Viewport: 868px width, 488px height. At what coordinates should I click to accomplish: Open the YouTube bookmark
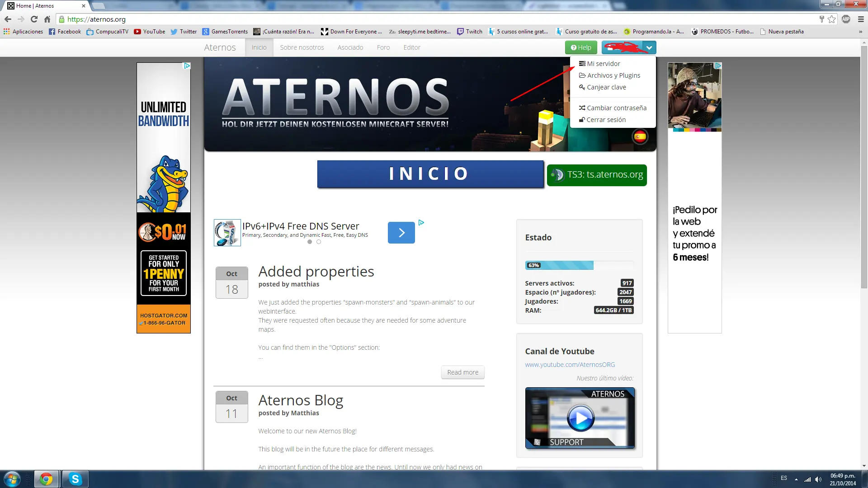click(149, 32)
